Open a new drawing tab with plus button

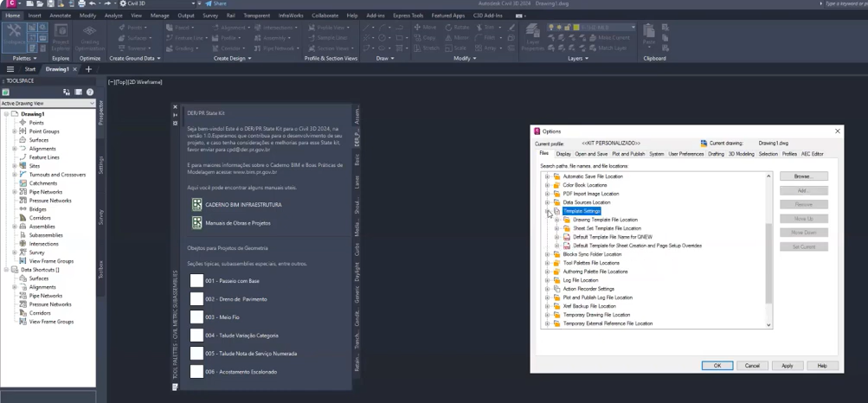(88, 69)
